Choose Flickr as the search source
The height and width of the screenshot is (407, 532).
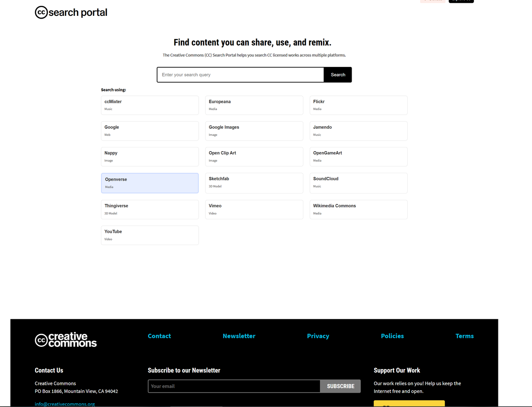[359, 105]
